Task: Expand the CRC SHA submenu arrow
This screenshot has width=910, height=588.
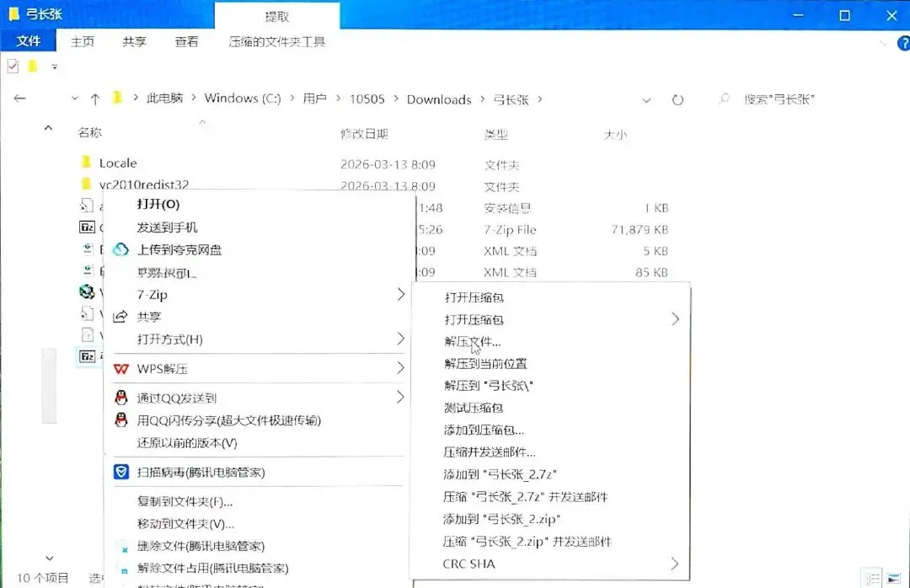Action: coord(674,564)
